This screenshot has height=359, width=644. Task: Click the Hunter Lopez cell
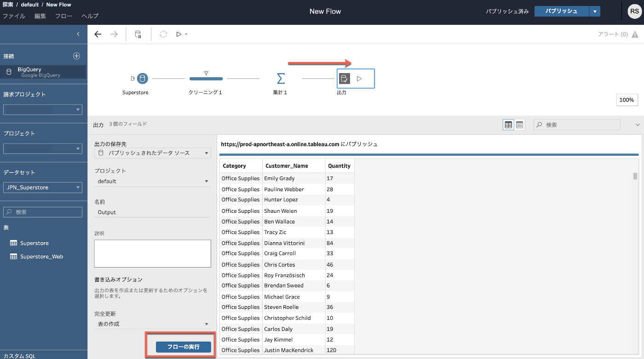pyautogui.click(x=294, y=199)
